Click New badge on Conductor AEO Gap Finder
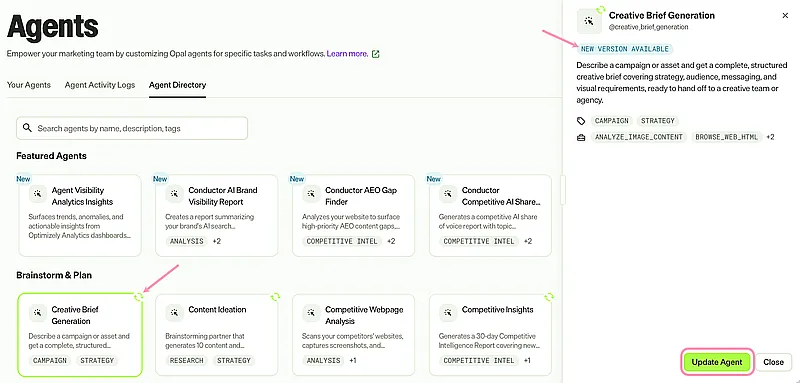 (297, 179)
